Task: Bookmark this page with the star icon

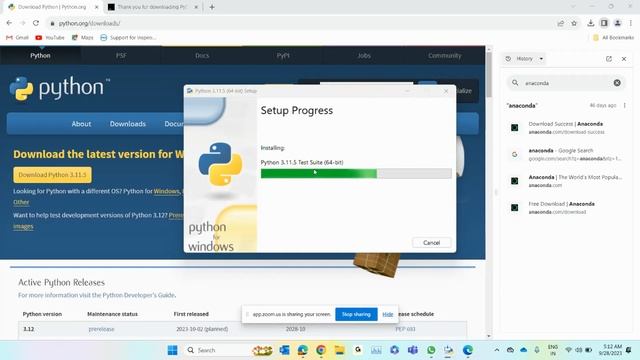Action: pos(574,23)
